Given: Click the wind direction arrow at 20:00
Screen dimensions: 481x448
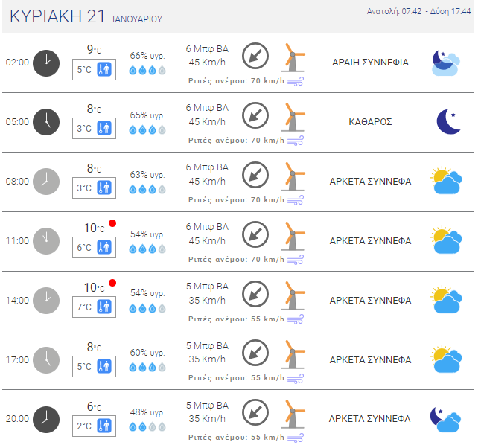Looking at the screenshot, I should coord(255,413).
